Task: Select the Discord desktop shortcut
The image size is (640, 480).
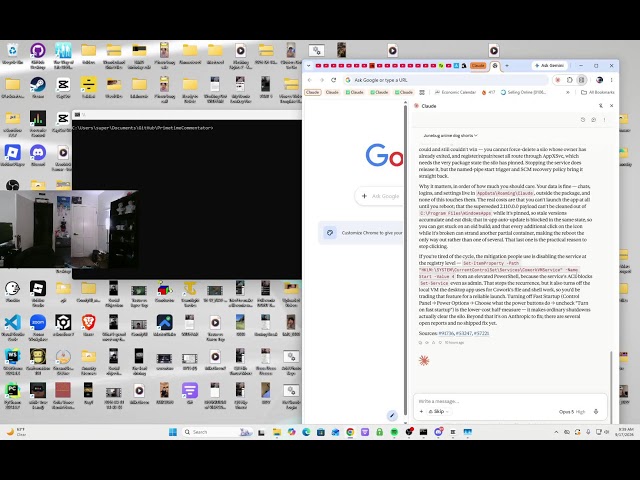Action: click(x=38, y=156)
